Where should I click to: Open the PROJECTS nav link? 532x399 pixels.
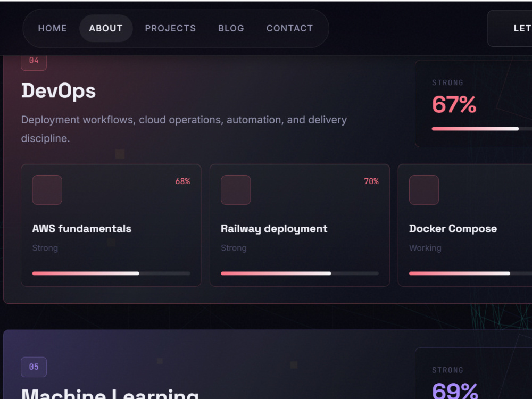pyautogui.click(x=170, y=28)
